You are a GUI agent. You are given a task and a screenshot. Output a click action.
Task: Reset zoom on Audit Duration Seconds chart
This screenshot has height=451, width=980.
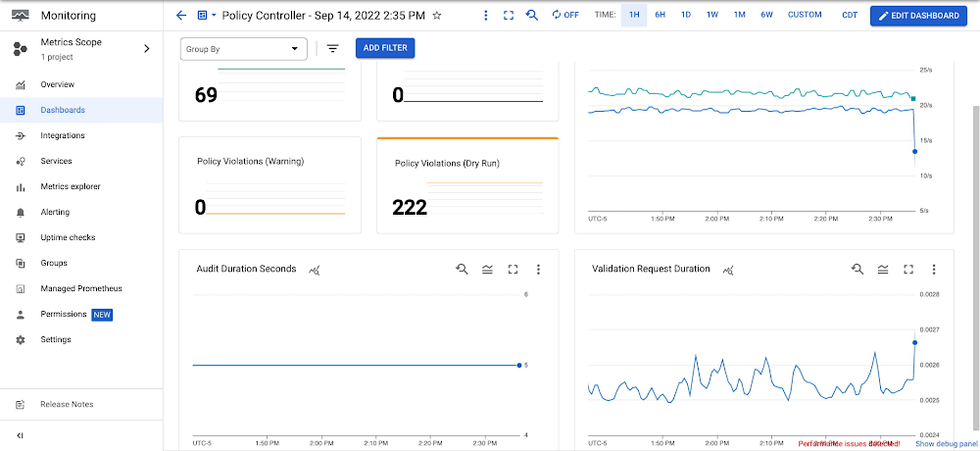[x=462, y=270]
